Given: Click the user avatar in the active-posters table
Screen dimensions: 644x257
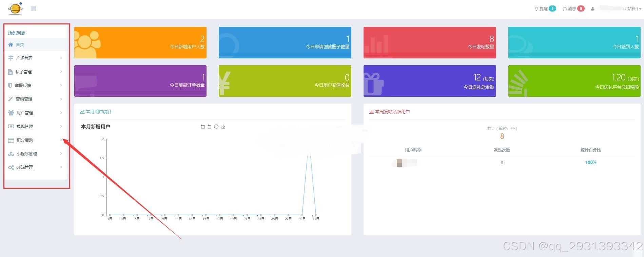Looking at the screenshot, I should coord(399,163).
